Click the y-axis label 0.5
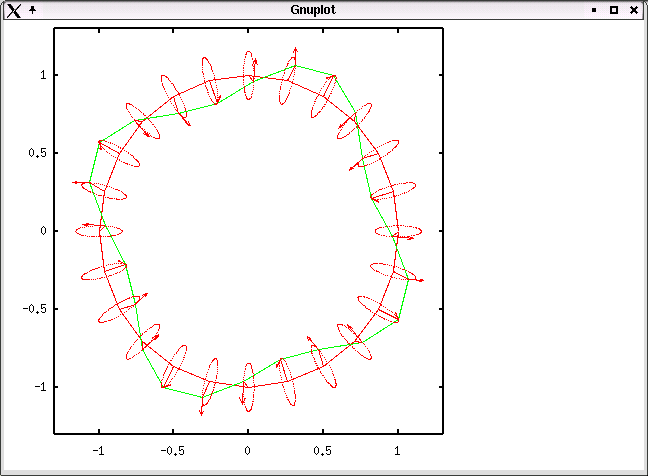The image size is (648, 476). [x=37, y=153]
